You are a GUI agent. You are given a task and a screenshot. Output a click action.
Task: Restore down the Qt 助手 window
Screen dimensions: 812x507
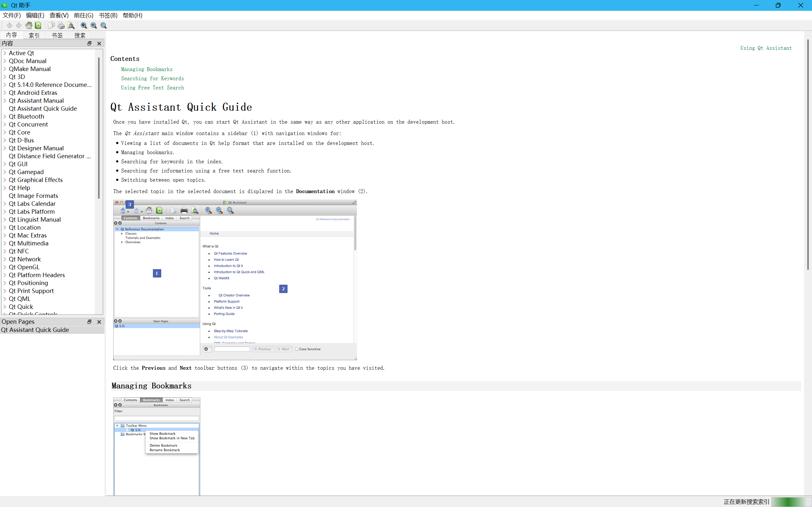pyautogui.click(x=778, y=5)
